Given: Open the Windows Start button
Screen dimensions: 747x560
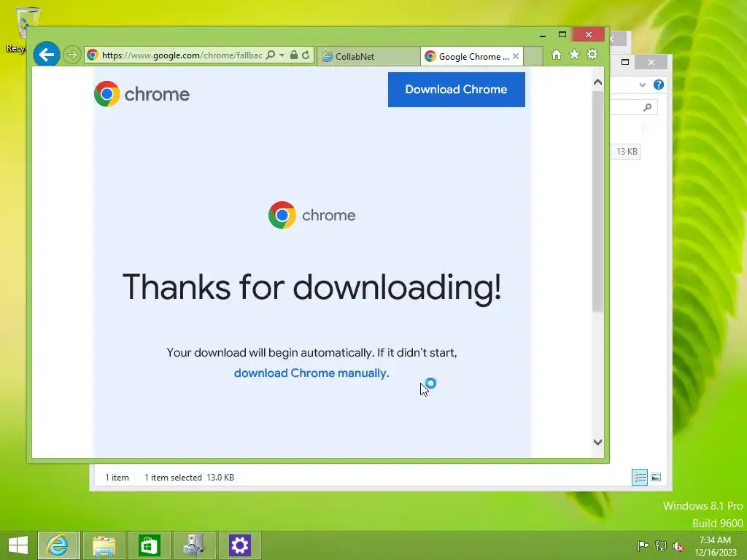Looking at the screenshot, I should [x=18, y=545].
